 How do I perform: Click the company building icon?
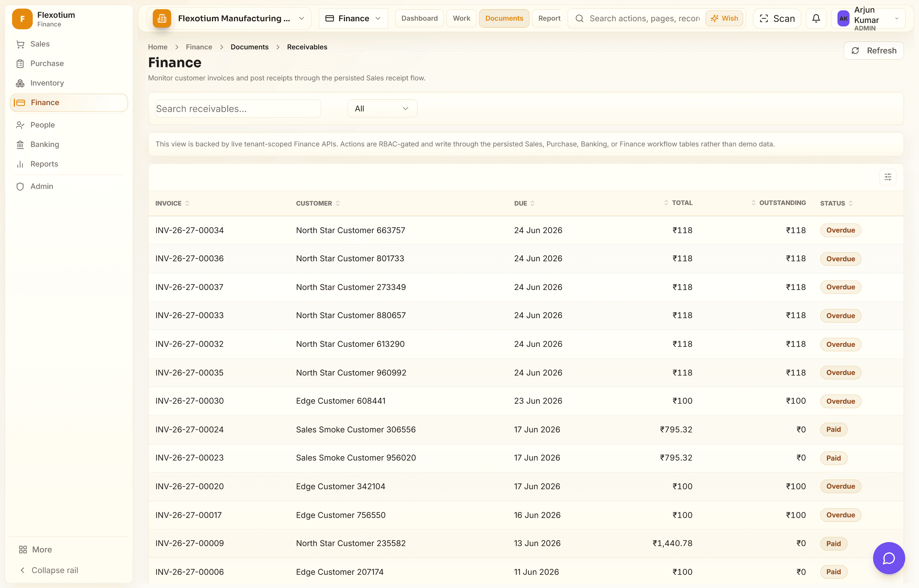point(162,18)
